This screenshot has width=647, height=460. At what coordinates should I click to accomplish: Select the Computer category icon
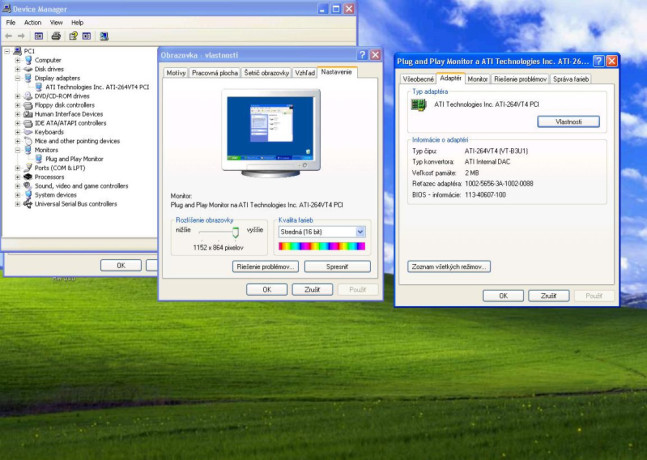pos(28,60)
